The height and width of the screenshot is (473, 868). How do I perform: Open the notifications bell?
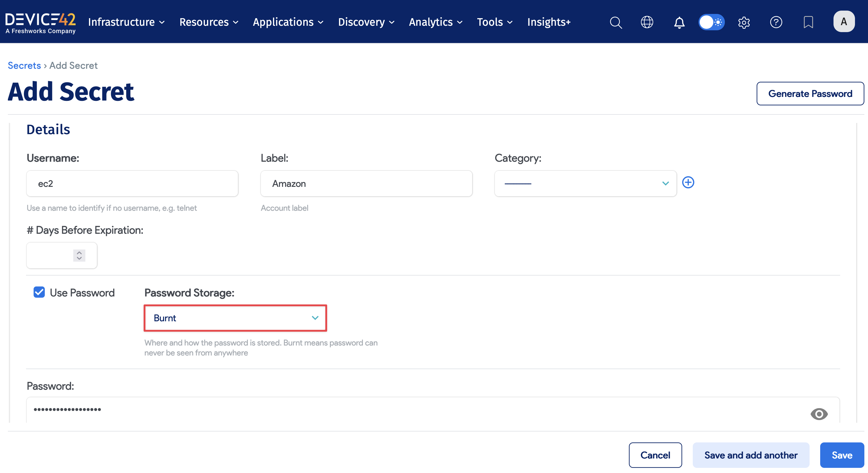click(x=679, y=22)
